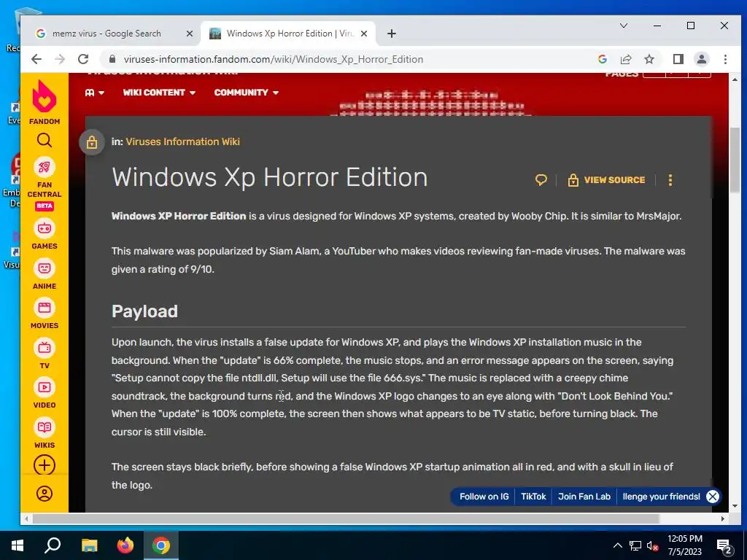Viewport: 747px width, 560px height.
Task: Open the network status tray icon
Action: tap(635, 545)
